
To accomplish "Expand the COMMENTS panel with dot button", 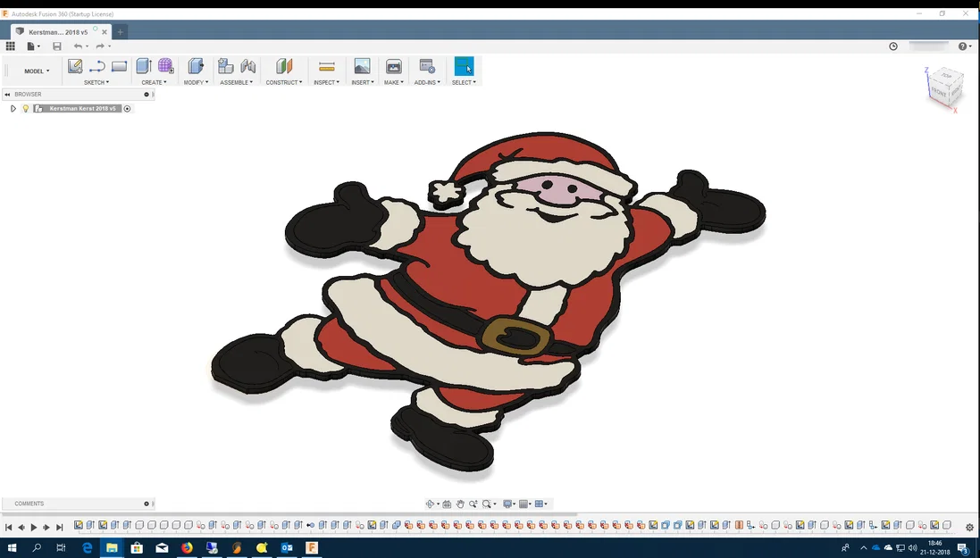I will point(147,504).
